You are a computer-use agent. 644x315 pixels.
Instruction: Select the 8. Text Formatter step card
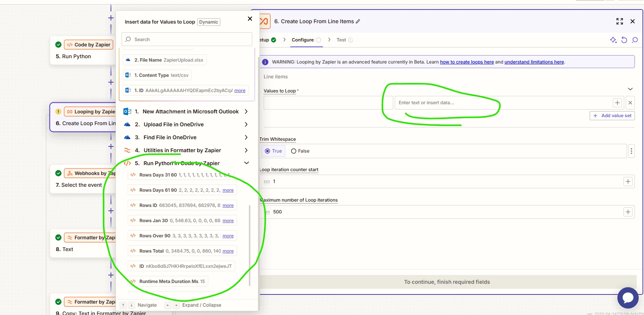[83, 243]
